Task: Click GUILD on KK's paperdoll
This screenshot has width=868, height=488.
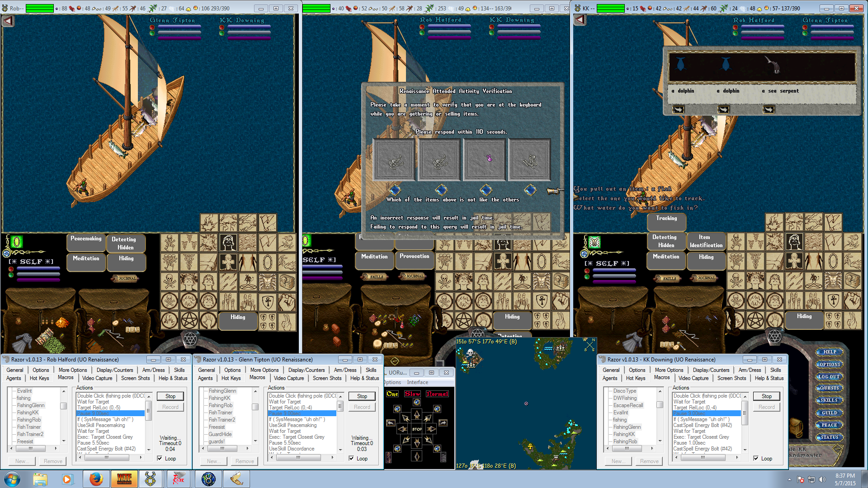Action: coord(829,413)
